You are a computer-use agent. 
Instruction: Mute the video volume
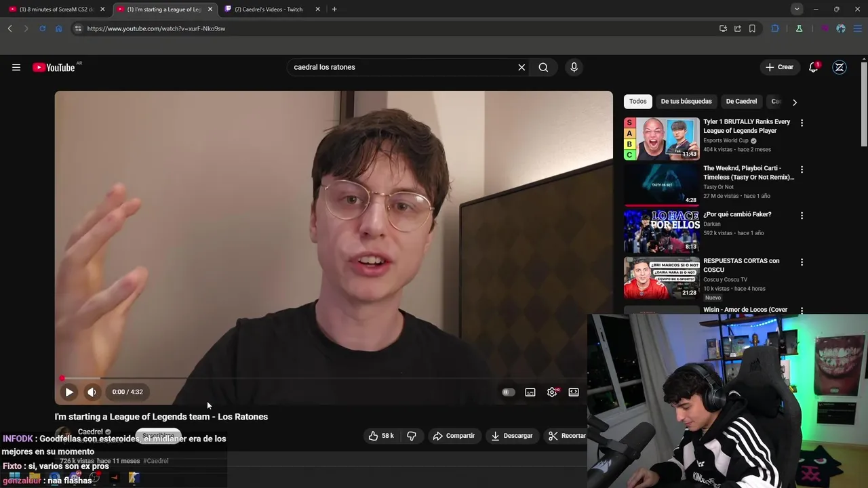(92, 392)
